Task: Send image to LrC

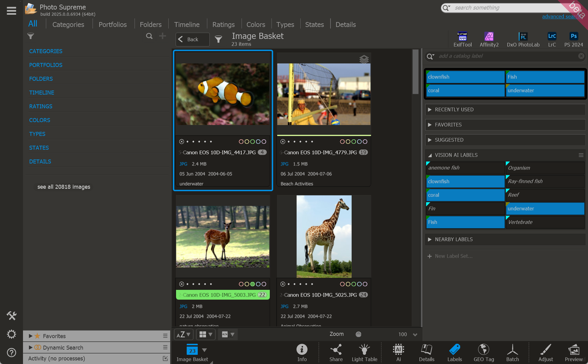Action: [552, 40]
